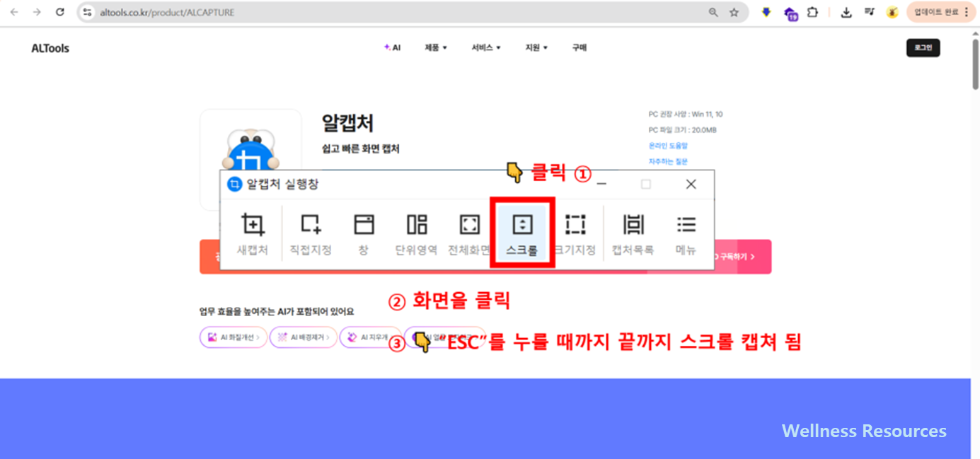Viewport: 980px width, 459px height.
Task: Open the 캡처목록 capture list
Action: click(x=633, y=235)
